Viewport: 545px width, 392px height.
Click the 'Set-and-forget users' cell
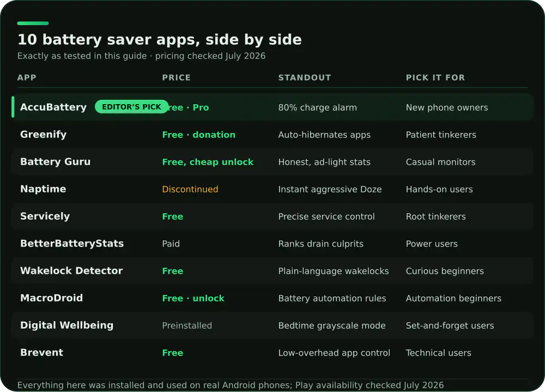pos(450,325)
